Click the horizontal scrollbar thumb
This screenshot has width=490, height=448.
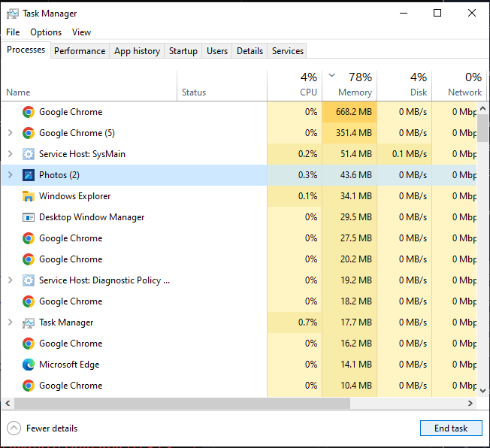[182, 404]
